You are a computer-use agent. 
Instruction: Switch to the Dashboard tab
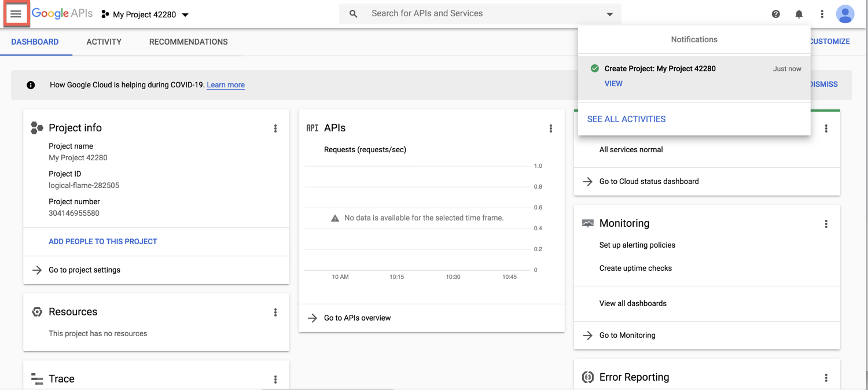click(35, 42)
